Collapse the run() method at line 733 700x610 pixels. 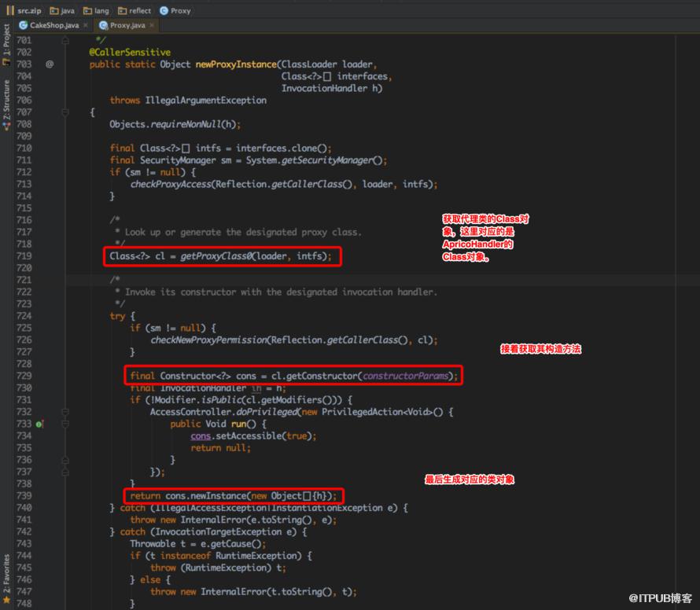click(x=65, y=424)
